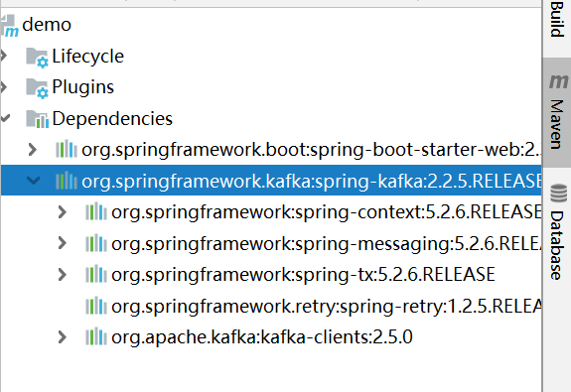
Task: Select the demo project text
Action: pos(47,25)
